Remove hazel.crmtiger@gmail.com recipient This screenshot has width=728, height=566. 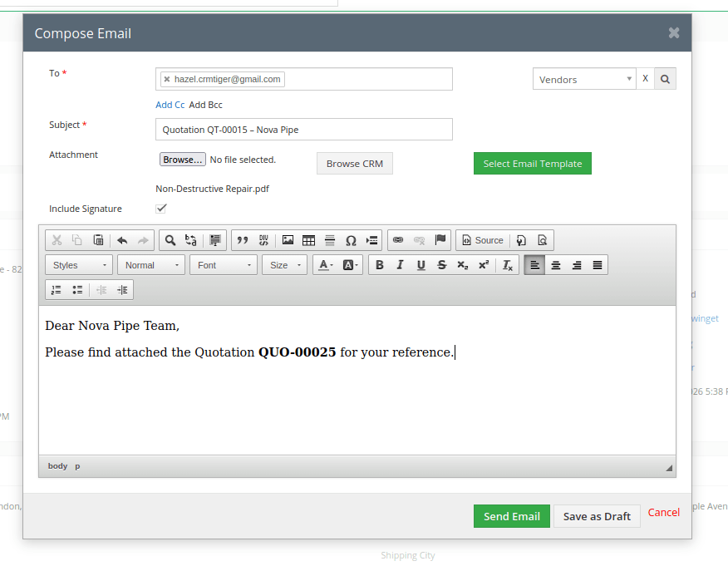tap(167, 80)
